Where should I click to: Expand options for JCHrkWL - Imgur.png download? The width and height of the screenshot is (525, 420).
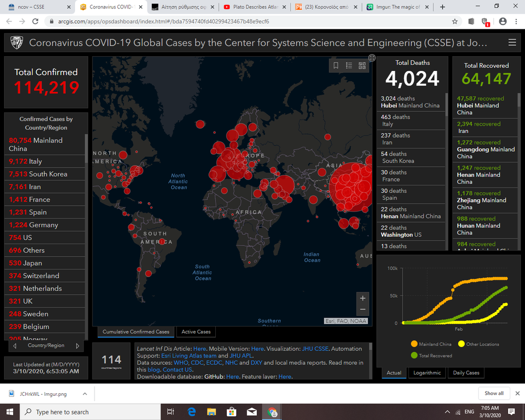[x=85, y=394]
